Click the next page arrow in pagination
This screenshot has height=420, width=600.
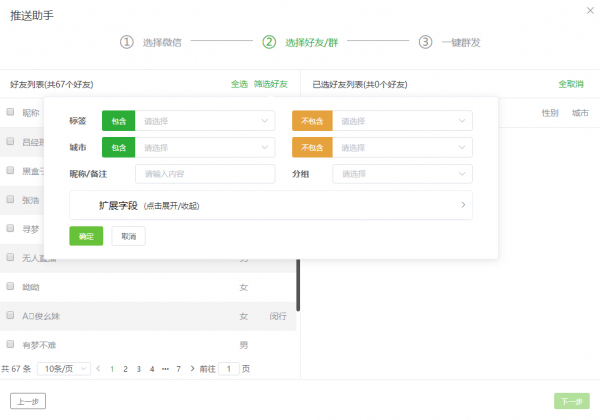click(191, 369)
